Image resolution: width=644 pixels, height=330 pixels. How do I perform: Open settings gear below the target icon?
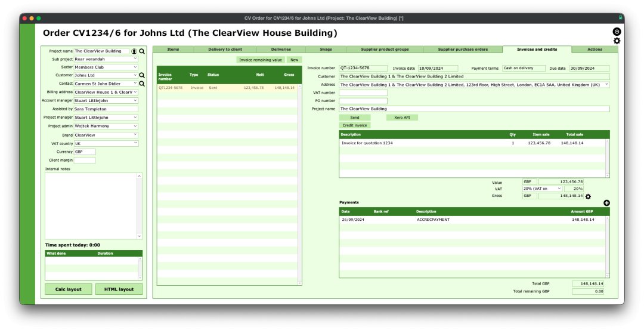617,41
